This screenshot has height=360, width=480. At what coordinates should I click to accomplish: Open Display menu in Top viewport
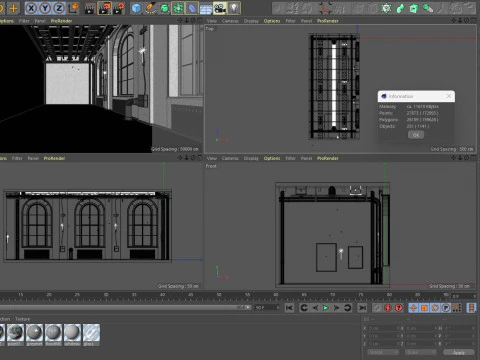251,21
